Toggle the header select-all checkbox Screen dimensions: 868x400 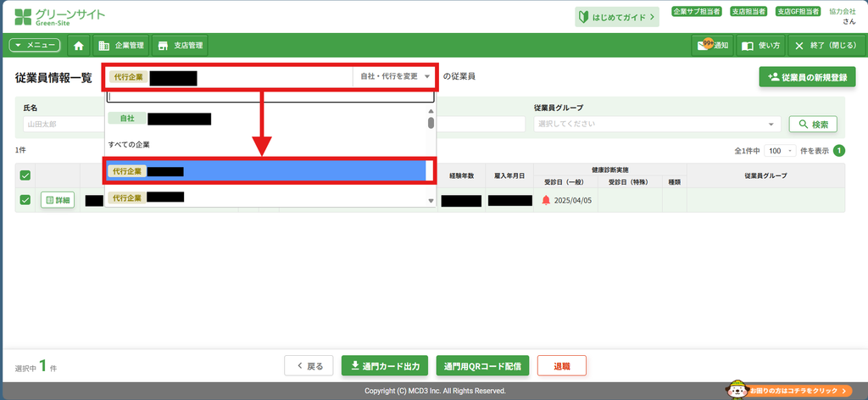pos(25,175)
